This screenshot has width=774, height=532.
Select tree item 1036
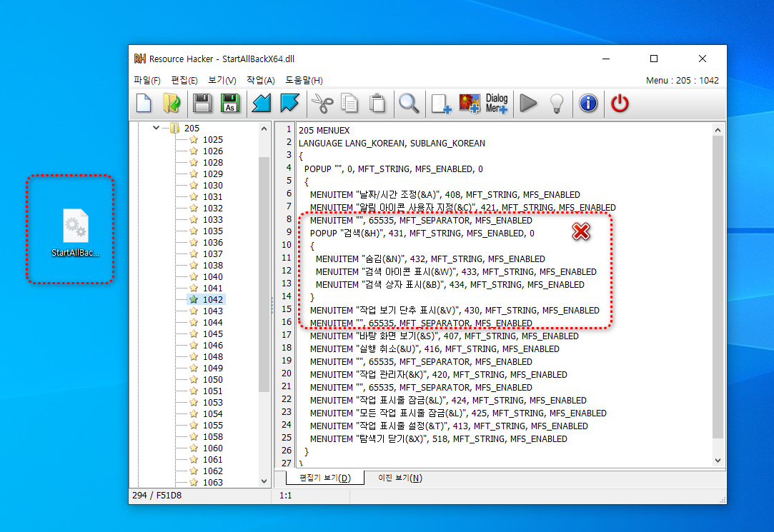pyautogui.click(x=213, y=243)
